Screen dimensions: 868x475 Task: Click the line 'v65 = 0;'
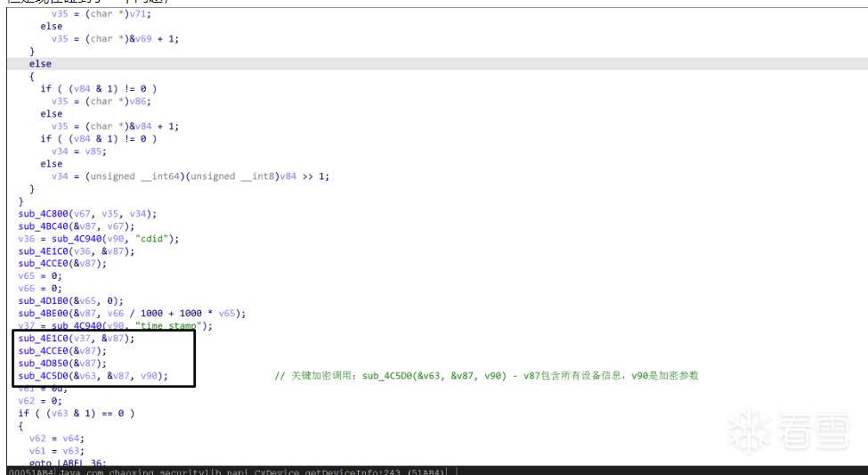click(40, 276)
